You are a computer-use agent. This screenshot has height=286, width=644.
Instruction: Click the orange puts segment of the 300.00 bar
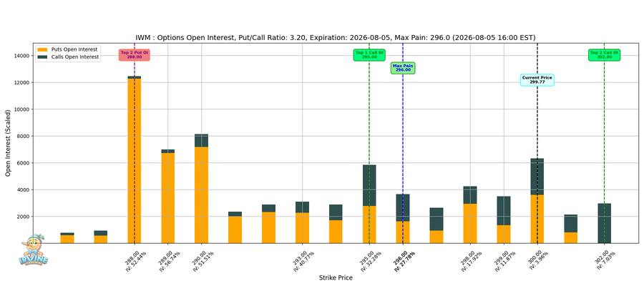(x=537, y=219)
